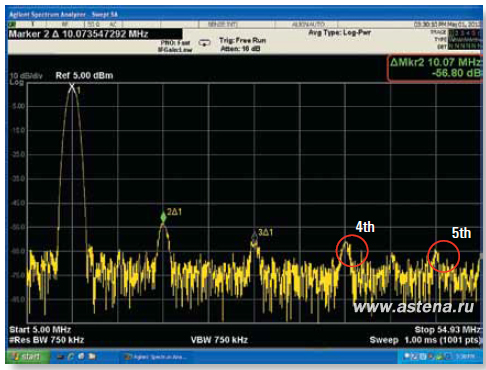The height and width of the screenshot is (370, 486).
Task: Click the Stop 54.93 MHz frequency label
Action: click(x=447, y=330)
